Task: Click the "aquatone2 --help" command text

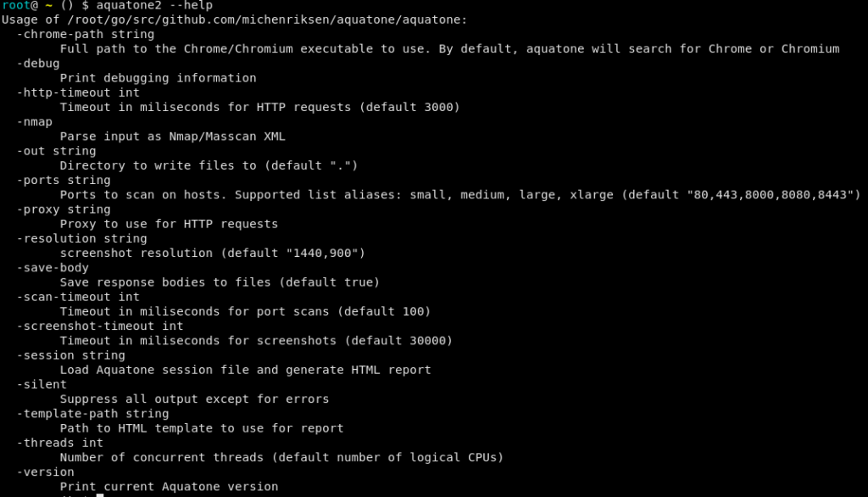Action: point(154,6)
